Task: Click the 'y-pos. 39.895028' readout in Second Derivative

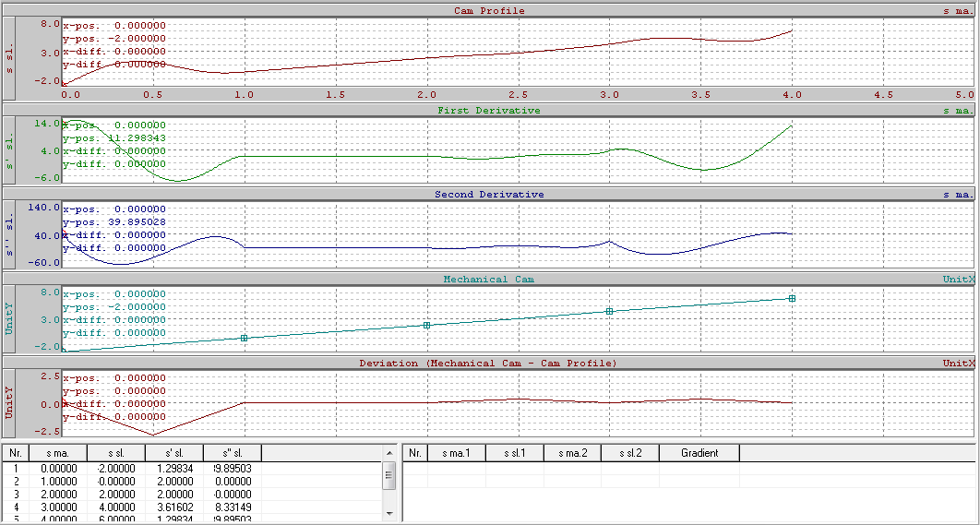Action: [114, 221]
